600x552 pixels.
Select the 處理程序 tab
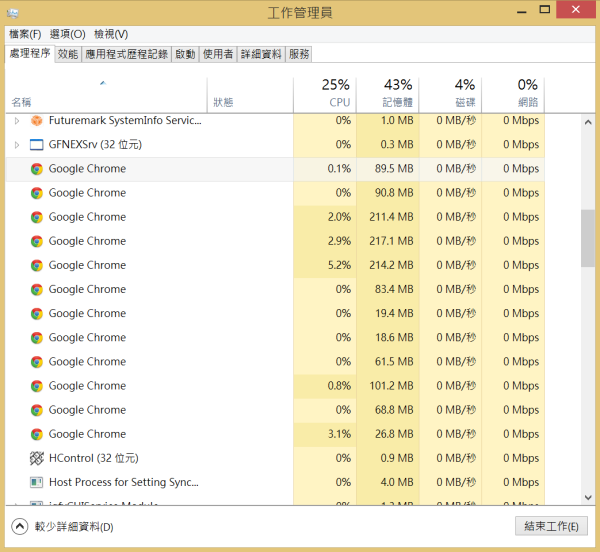(x=30, y=53)
